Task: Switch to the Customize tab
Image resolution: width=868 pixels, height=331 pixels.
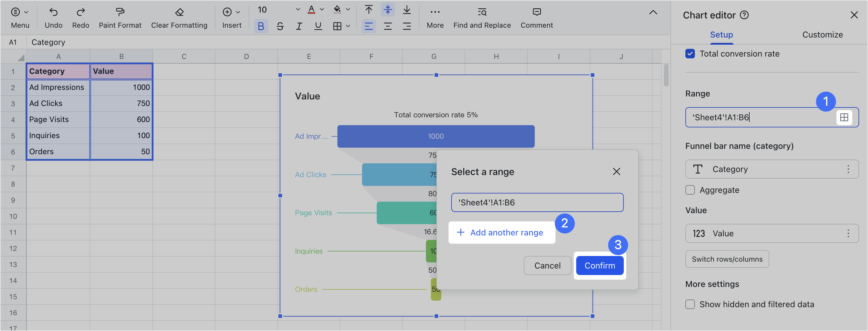Action: 822,35
